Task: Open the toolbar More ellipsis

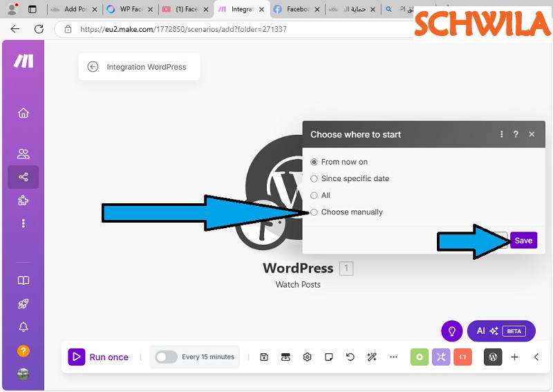Action: click(x=393, y=357)
